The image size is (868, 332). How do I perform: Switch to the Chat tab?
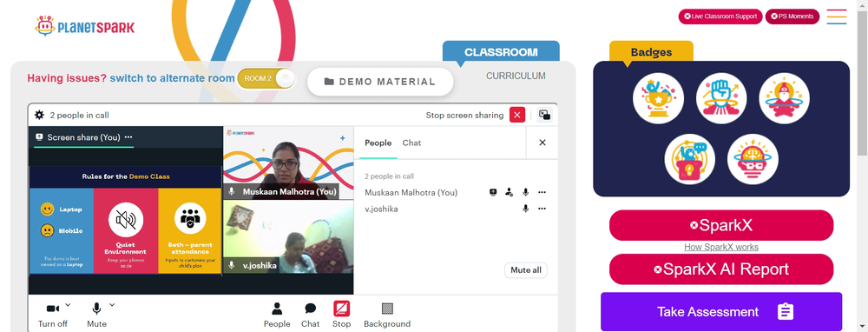coord(411,143)
